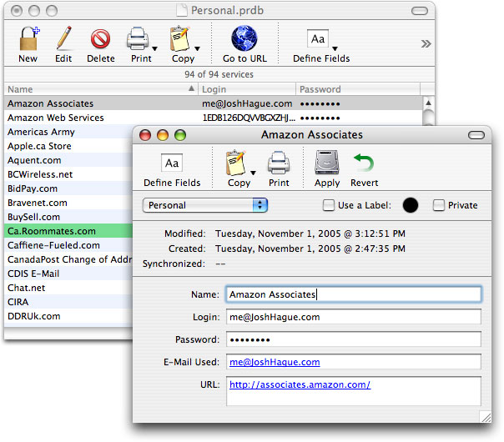
Task: Click the services list scroll up arrow
Action: (428, 103)
